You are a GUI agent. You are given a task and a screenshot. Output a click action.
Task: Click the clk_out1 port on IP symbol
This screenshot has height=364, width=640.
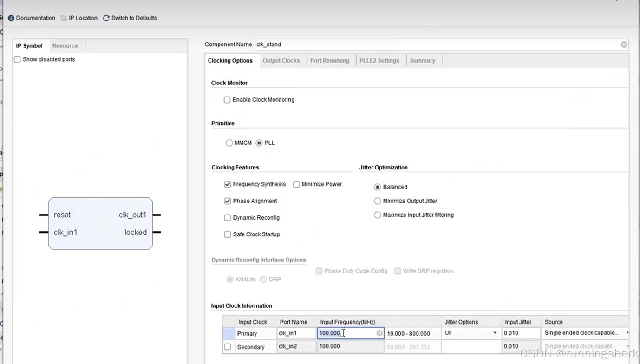(x=132, y=215)
